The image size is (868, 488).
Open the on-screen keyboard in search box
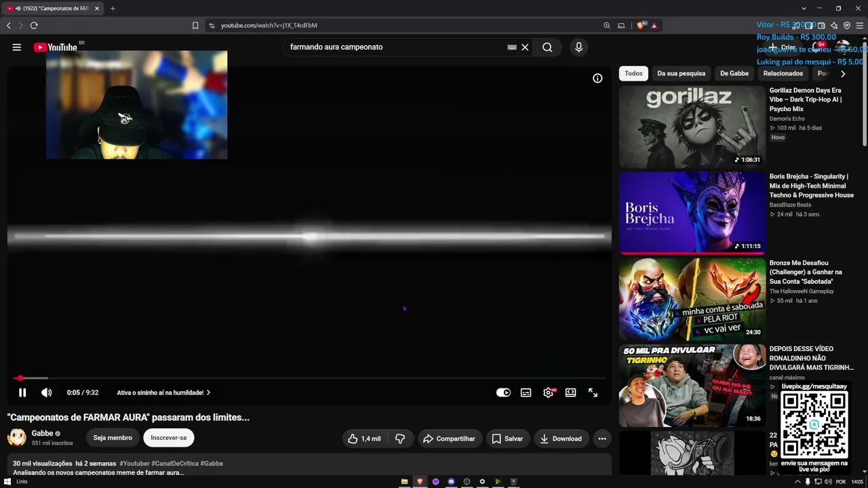[512, 47]
